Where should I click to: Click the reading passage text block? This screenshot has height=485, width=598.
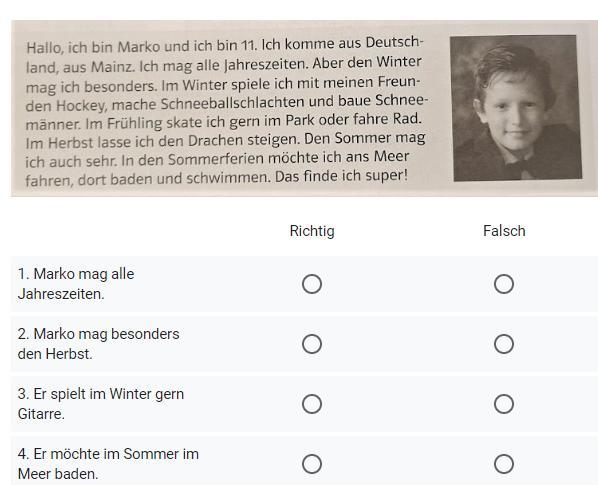(226, 111)
